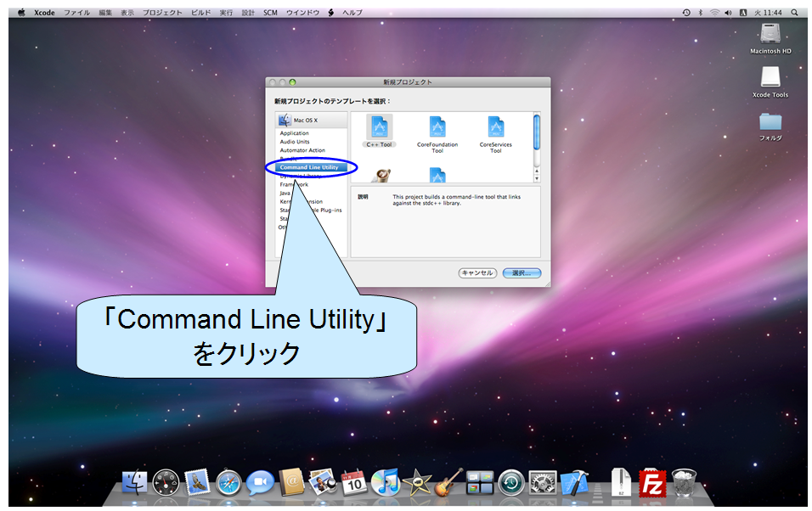Open the ビルド menu
This screenshot has height=511, width=812.
[x=201, y=13]
